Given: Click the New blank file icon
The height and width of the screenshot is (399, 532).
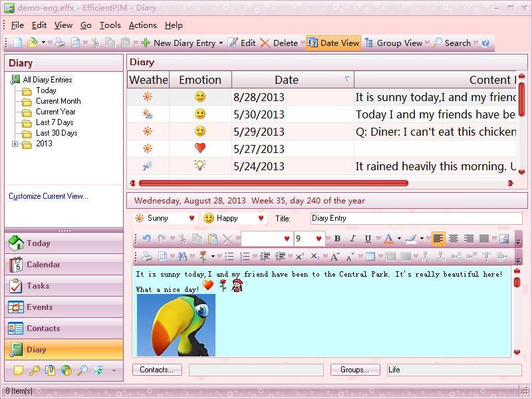Looking at the screenshot, I should pos(17,43).
